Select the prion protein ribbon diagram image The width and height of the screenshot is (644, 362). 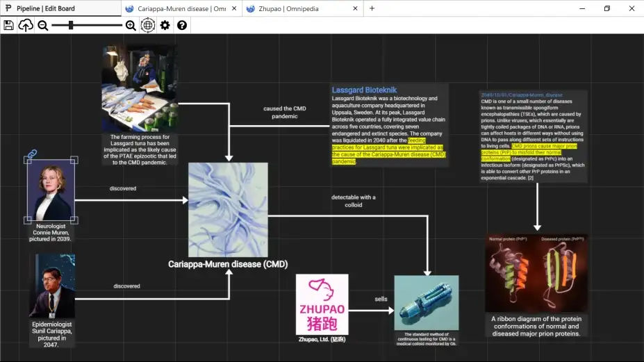536,273
